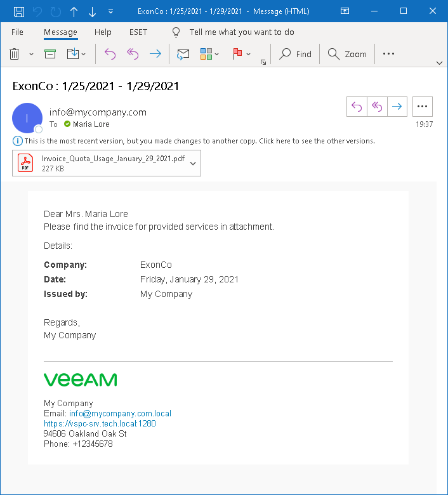Select the Message tab
The width and height of the screenshot is (448, 495).
(x=61, y=32)
